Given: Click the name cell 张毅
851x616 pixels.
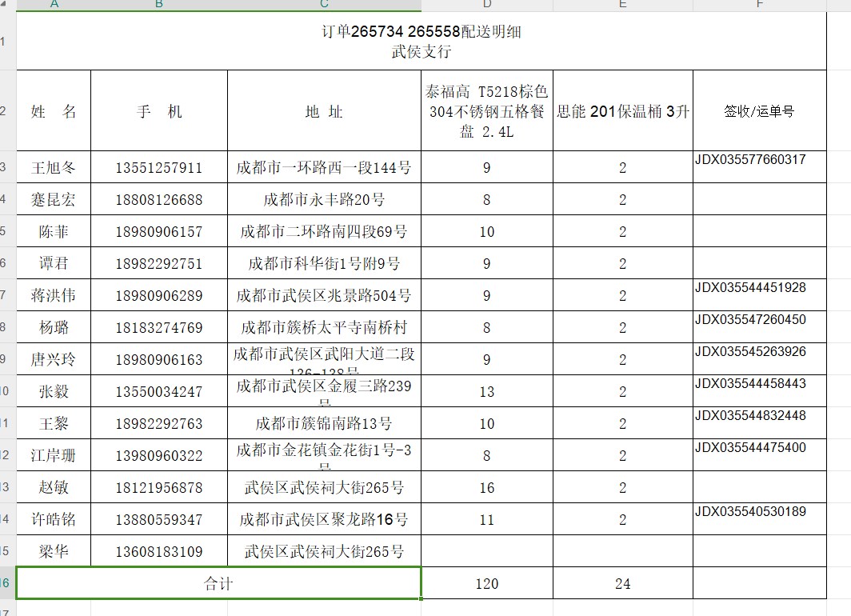Looking at the screenshot, I should coord(54,391).
